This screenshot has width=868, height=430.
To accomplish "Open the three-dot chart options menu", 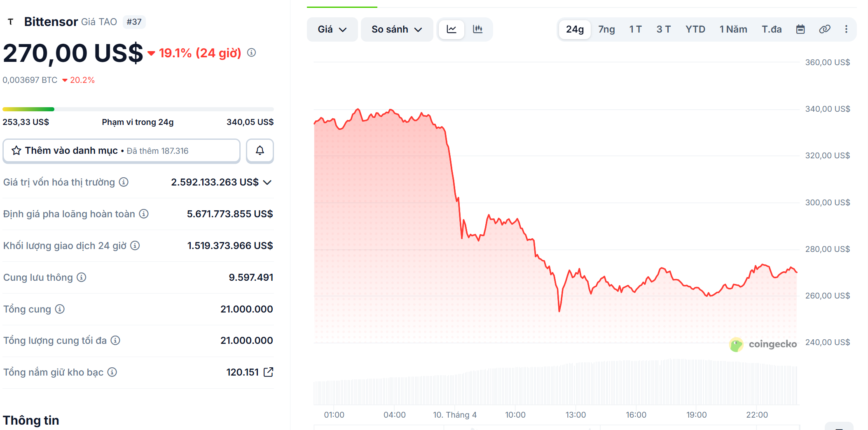I will (x=846, y=29).
